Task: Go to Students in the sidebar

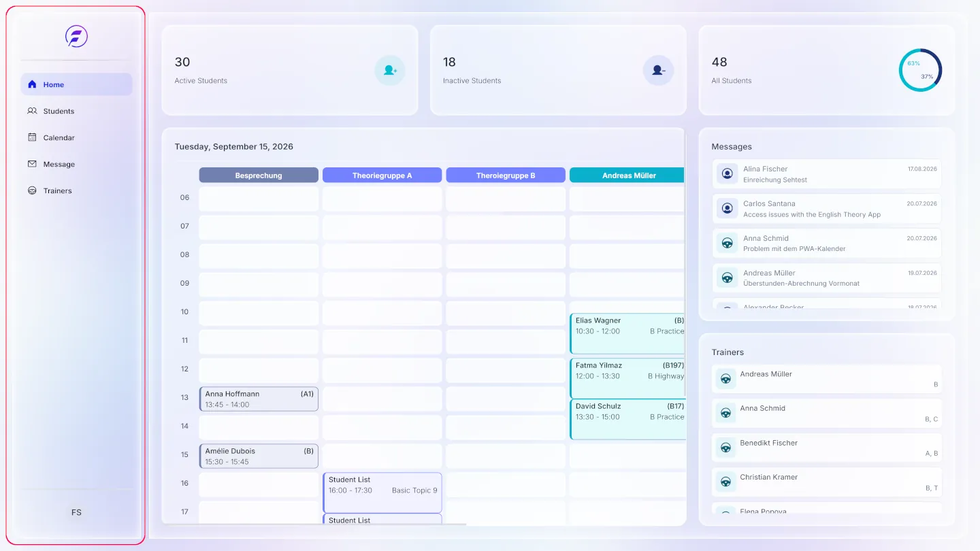Action: point(76,111)
